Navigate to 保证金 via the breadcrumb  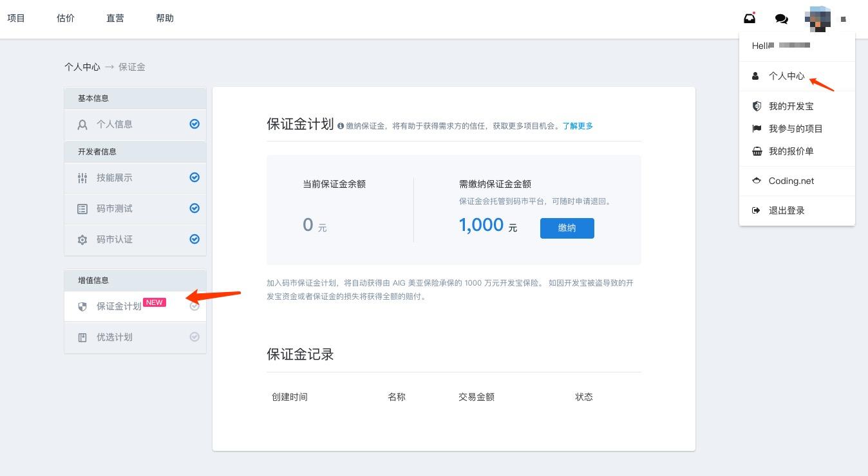point(131,66)
